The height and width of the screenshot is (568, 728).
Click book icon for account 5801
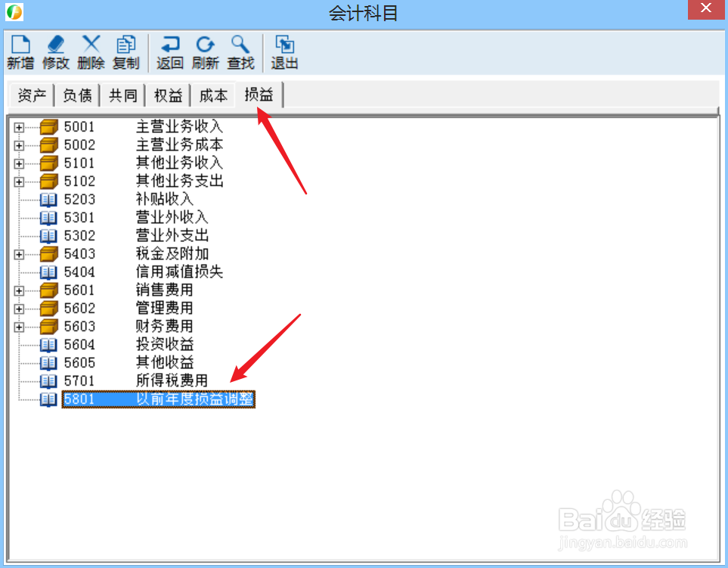[48, 399]
